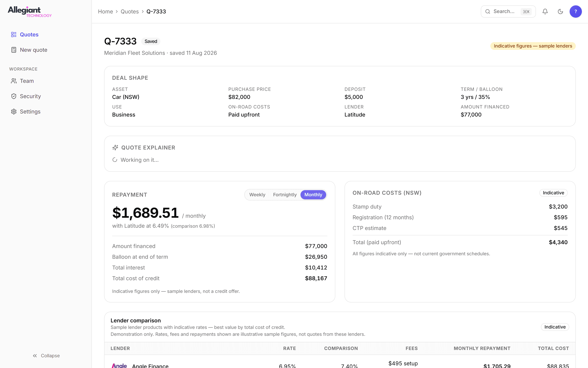The image size is (588, 368).
Task: Open Security workspace page
Action: pyautogui.click(x=46, y=96)
